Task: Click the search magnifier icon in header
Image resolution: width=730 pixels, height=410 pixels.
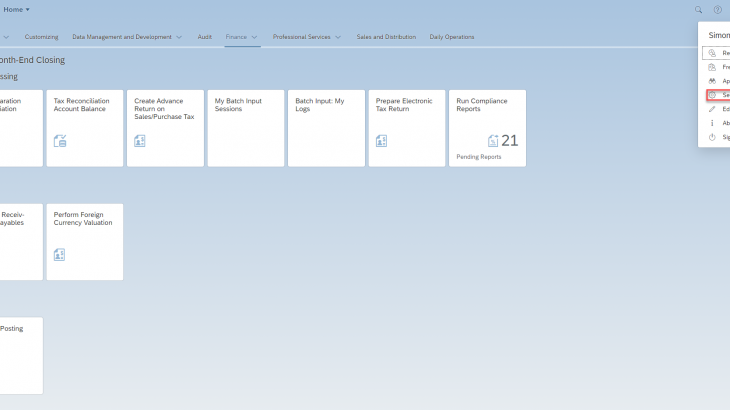Action: click(x=699, y=10)
